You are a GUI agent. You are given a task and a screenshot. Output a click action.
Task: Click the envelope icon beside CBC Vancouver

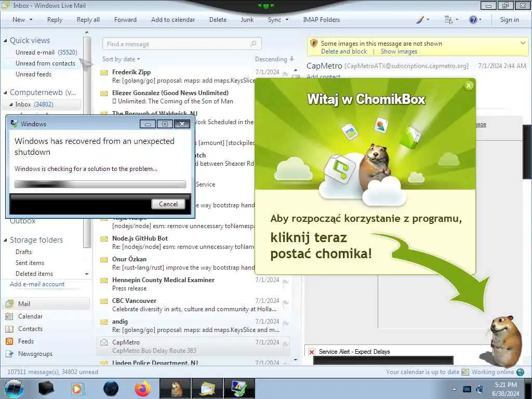click(x=104, y=301)
